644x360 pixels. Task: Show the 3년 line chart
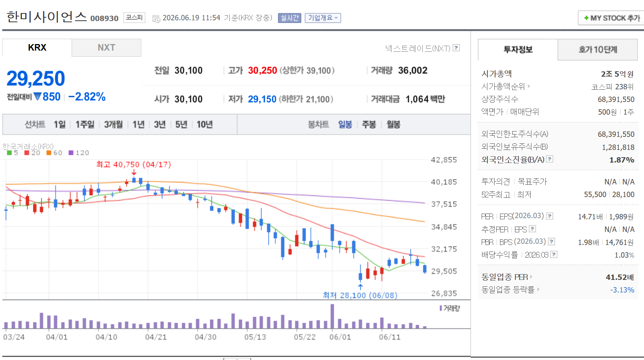click(160, 124)
